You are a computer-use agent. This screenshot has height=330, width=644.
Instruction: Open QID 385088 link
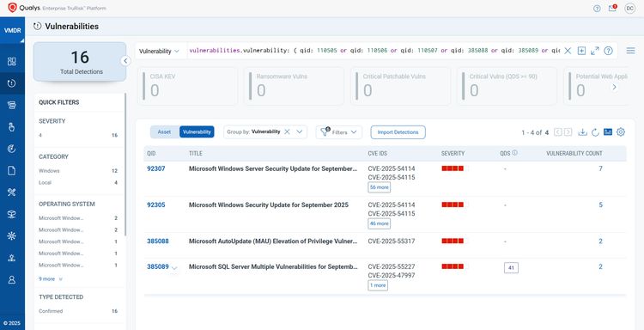click(158, 241)
